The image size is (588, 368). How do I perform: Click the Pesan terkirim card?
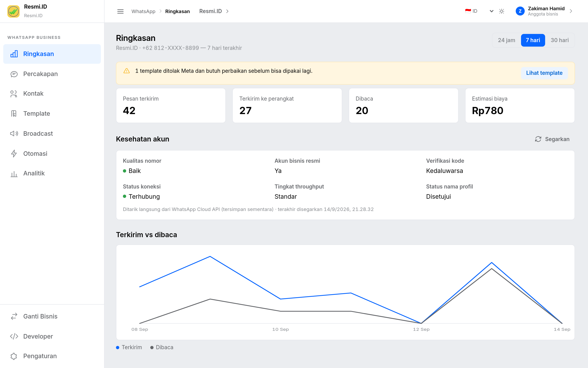click(171, 105)
